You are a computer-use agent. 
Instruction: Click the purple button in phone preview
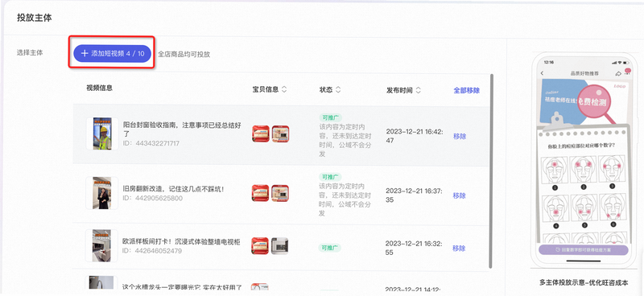(x=583, y=249)
